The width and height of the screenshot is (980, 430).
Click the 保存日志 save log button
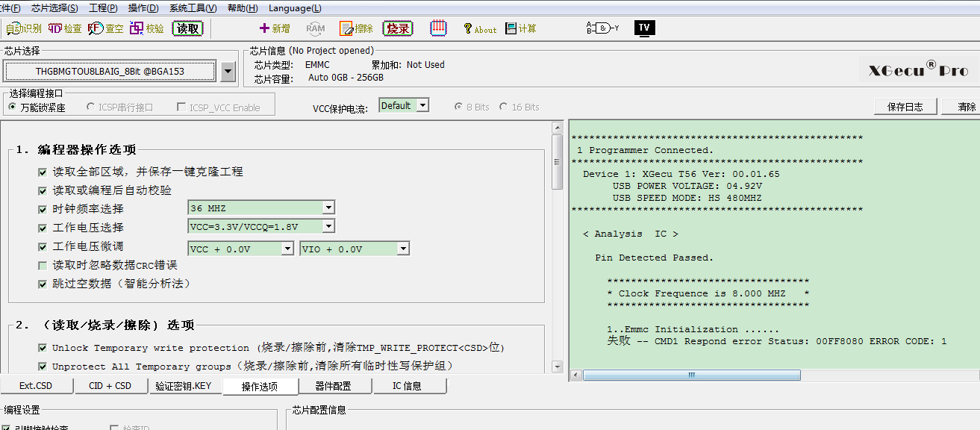pos(905,107)
